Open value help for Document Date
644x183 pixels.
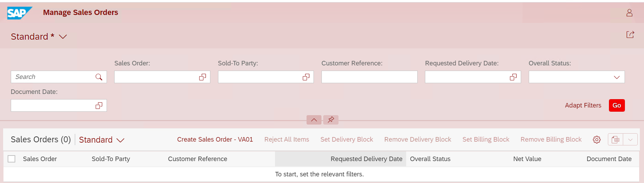[x=99, y=105]
